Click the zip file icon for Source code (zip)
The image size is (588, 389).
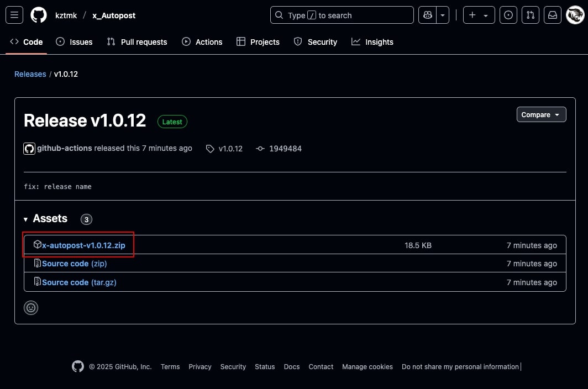(37, 263)
